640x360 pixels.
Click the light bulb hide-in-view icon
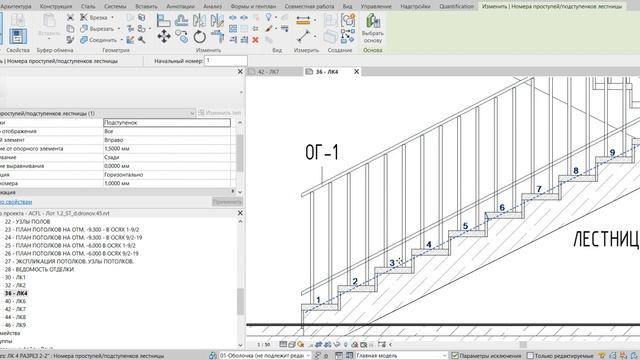pos(269,17)
